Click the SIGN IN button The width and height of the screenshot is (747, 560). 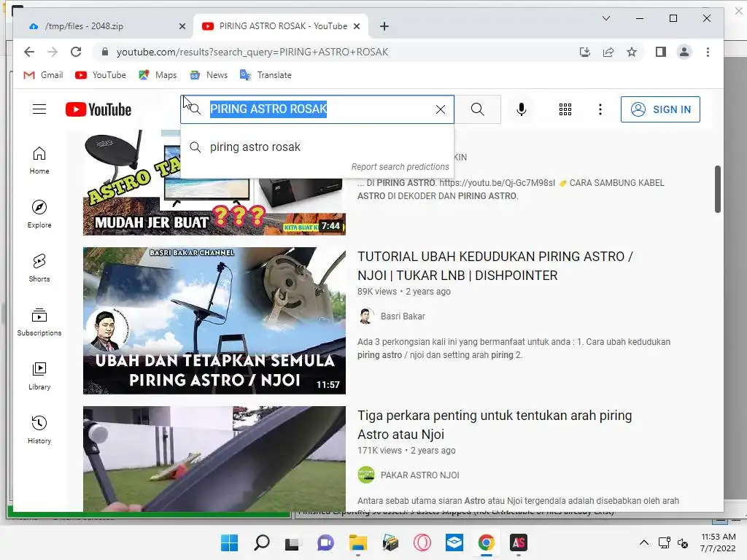pos(660,109)
